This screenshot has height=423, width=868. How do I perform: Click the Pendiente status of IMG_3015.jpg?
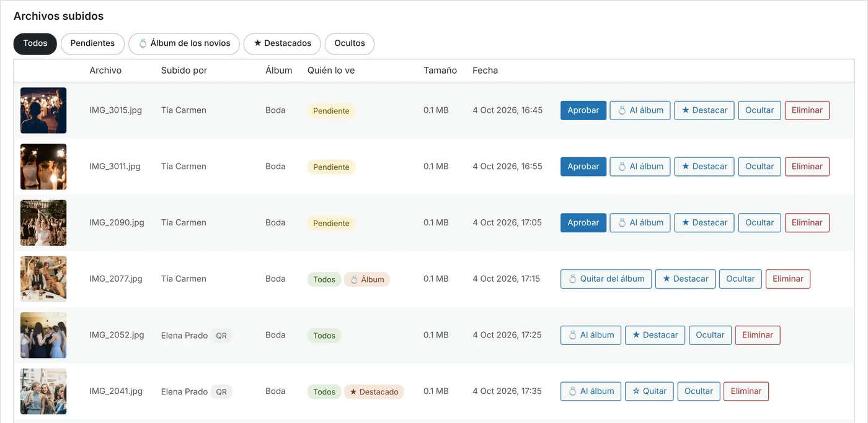pos(331,111)
